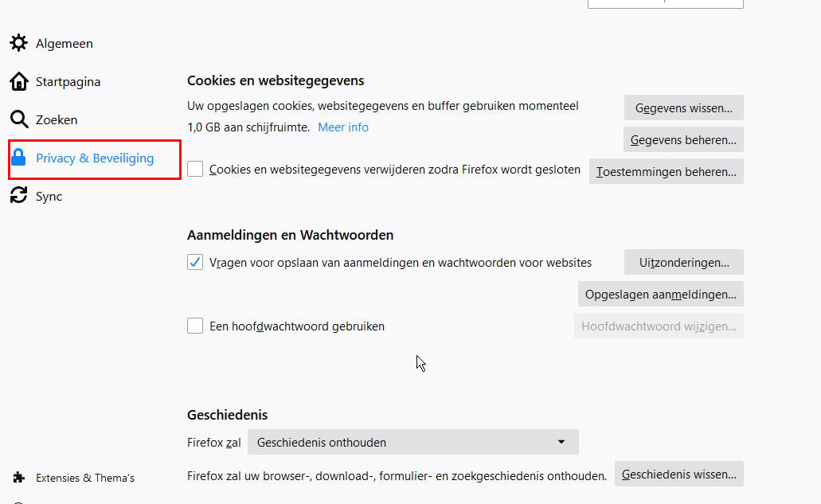Follow the 'Meer info' link
The width and height of the screenshot is (821, 504).
pos(343,127)
